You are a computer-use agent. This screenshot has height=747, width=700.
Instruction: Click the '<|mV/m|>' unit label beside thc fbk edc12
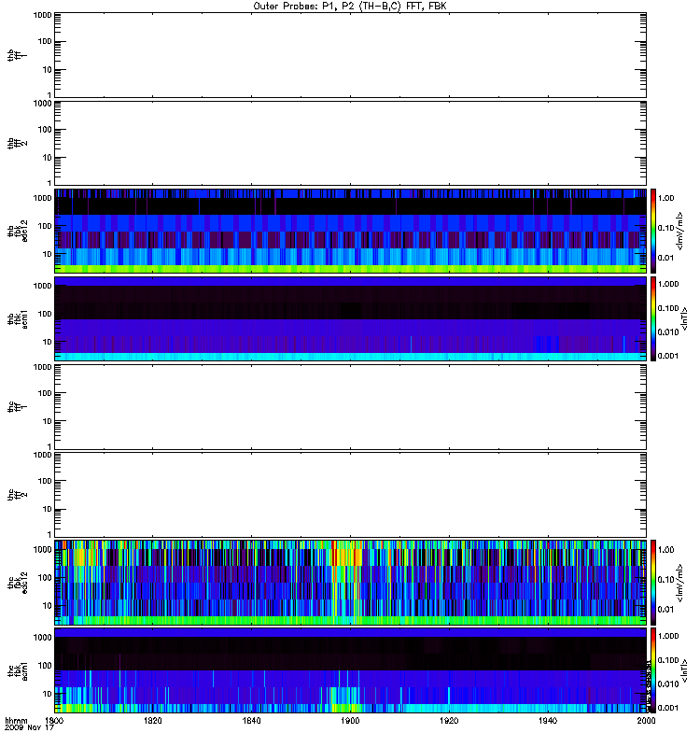click(x=680, y=583)
